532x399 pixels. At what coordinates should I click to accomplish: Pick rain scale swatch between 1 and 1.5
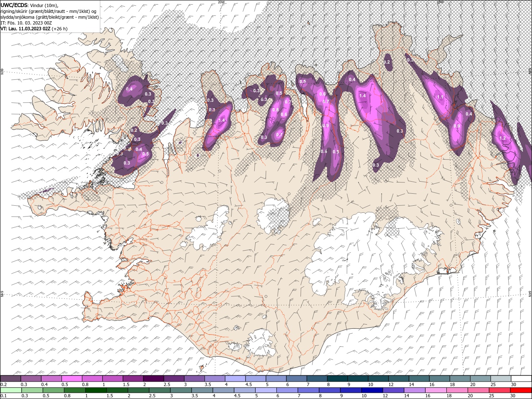(x=96, y=390)
